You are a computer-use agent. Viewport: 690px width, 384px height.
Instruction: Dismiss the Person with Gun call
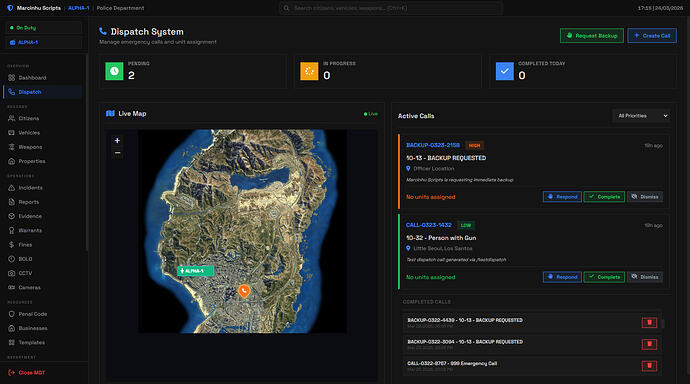(x=645, y=277)
